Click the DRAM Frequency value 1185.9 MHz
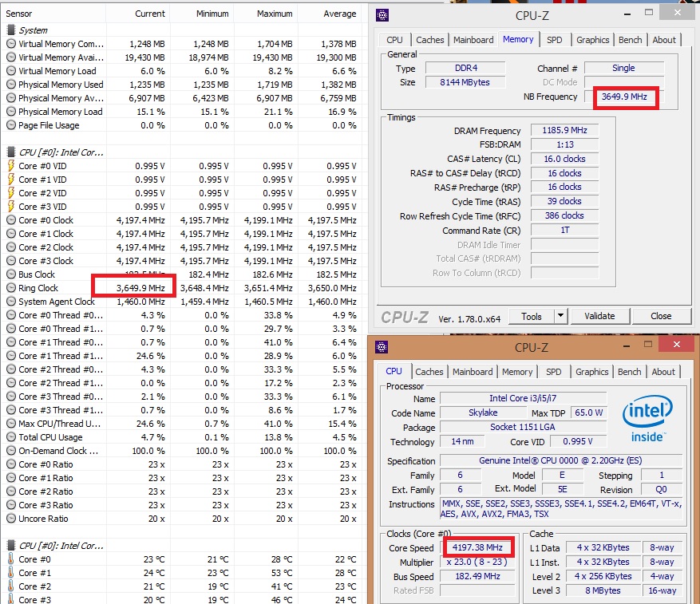 (564, 130)
